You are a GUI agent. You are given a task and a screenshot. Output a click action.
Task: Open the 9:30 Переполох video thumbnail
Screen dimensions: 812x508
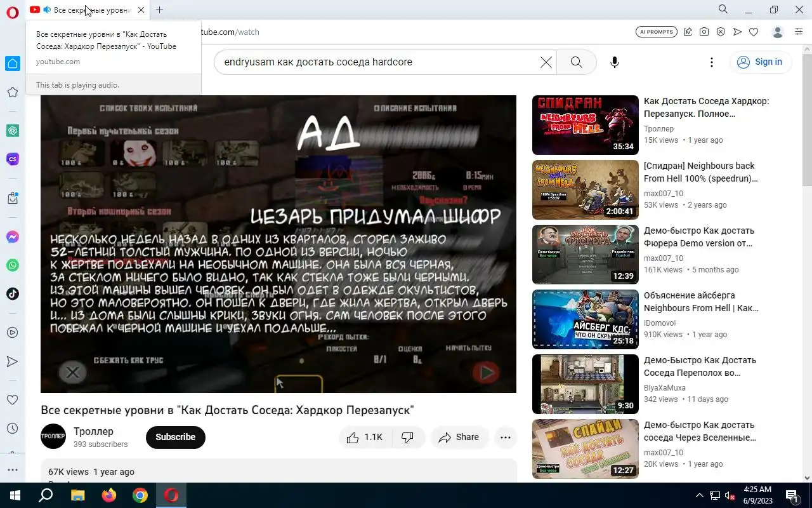tap(585, 384)
